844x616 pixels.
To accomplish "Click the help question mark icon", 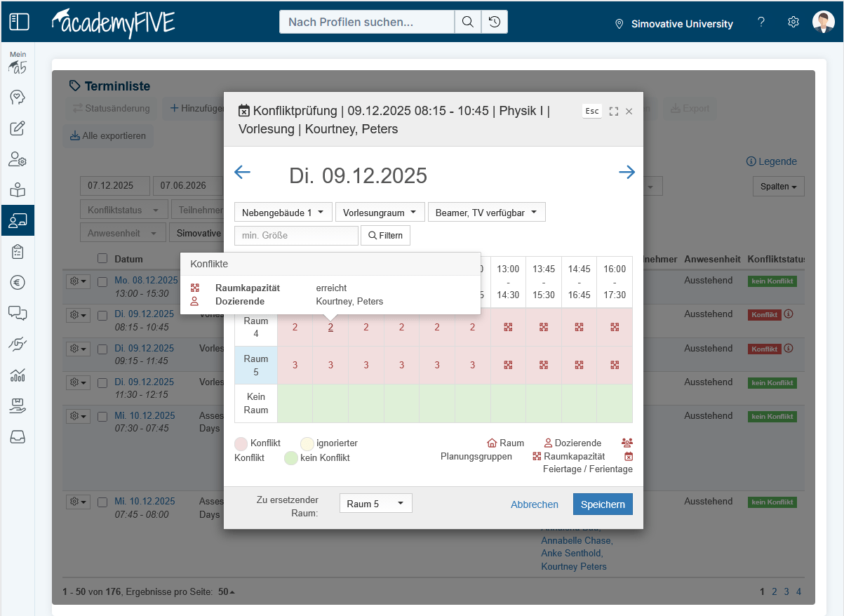I will click(761, 22).
